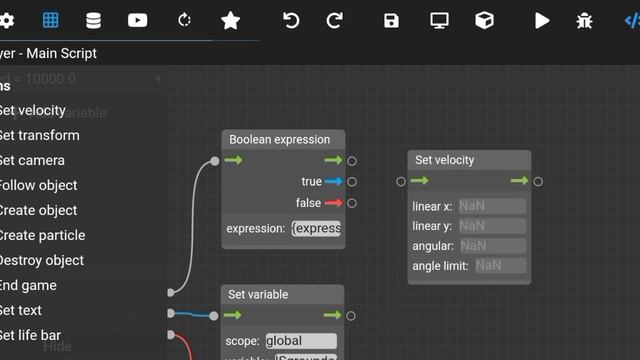This screenshot has width=640, height=360.
Task: Click the angle limit input field
Action: (x=500, y=266)
